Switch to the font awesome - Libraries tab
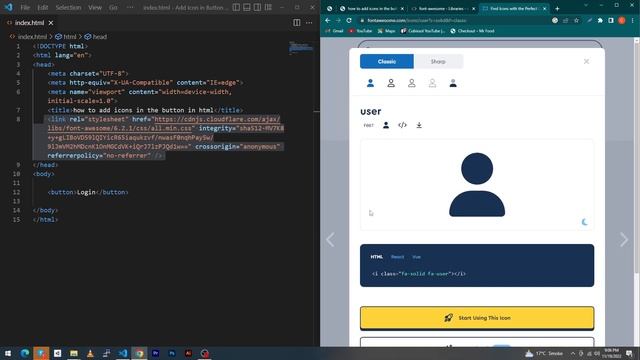This screenshot has width=640, height=360. (x=443, y=9)
